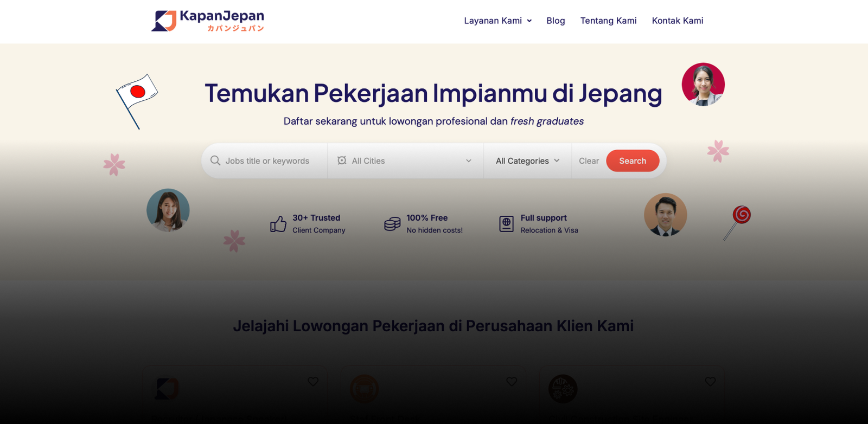Expand the Layanan Kami menu
This screenshot has height=424, width=868.
497,21
